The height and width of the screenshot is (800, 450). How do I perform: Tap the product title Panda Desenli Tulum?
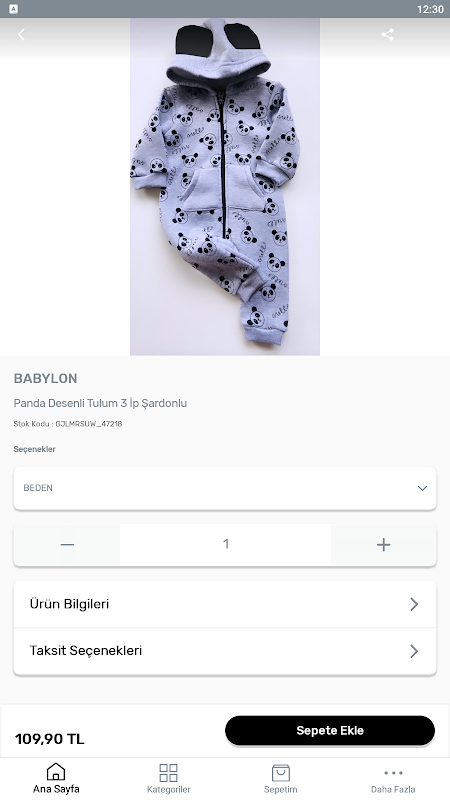click(100, 403)
